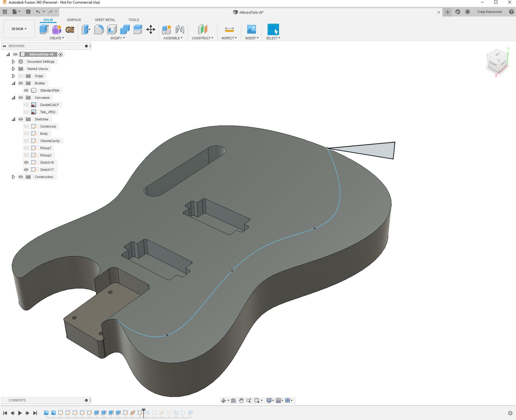Screen dimensions: 516x420
Task: Open the CREATE dropdown menu
Action: [x=57, y=38]
